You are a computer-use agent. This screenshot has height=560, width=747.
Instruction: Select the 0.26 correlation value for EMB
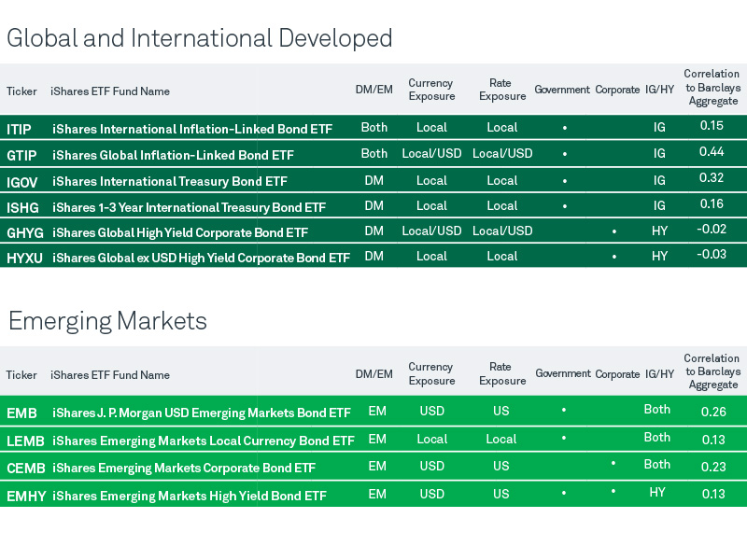click(x=712, y=412)
